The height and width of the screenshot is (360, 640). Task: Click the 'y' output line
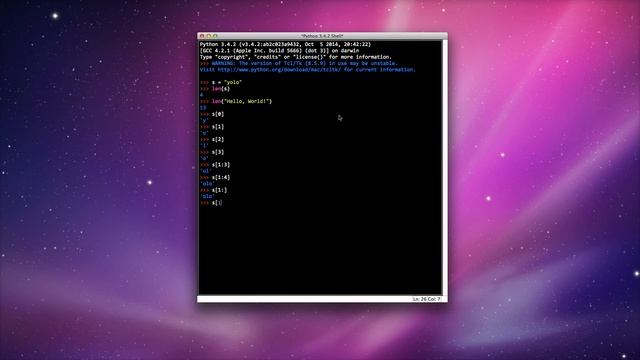204,120
